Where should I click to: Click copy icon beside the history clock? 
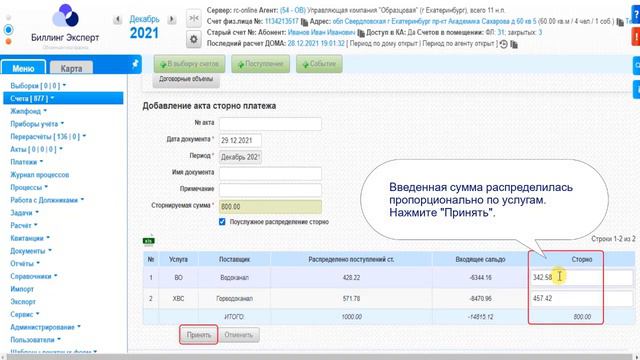click(514, 44)
